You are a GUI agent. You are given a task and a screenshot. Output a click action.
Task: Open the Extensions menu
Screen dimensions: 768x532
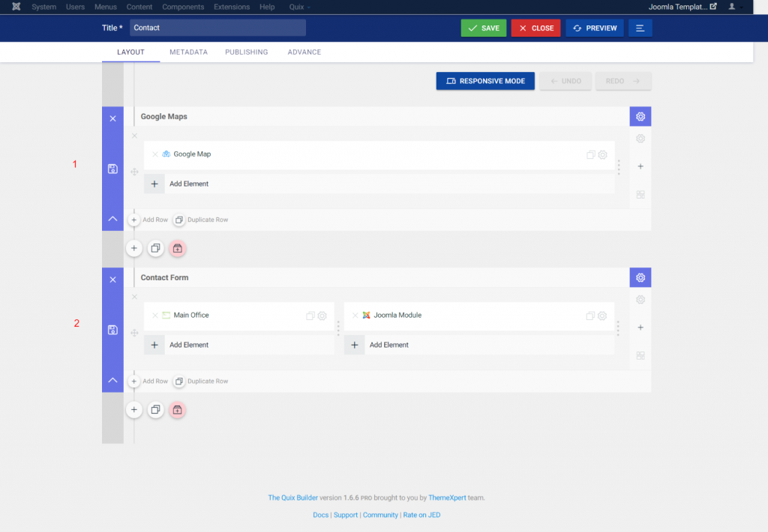(x=231, y=7)
